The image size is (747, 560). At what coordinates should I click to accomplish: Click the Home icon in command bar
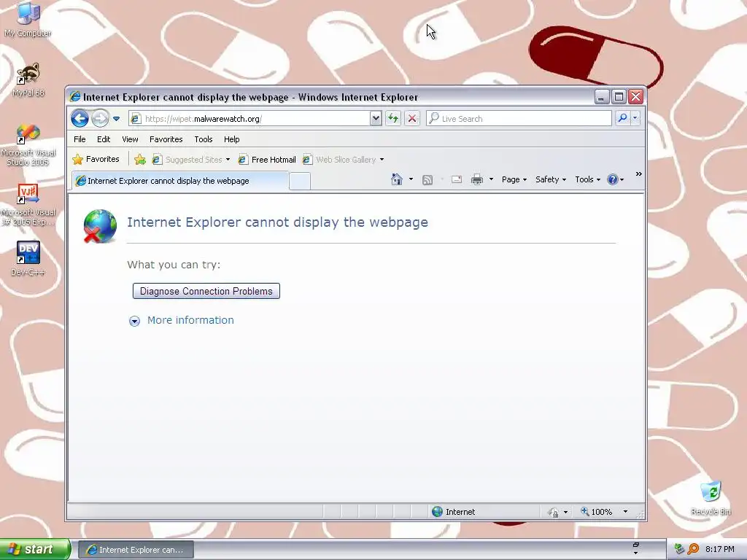pos(396,179)
